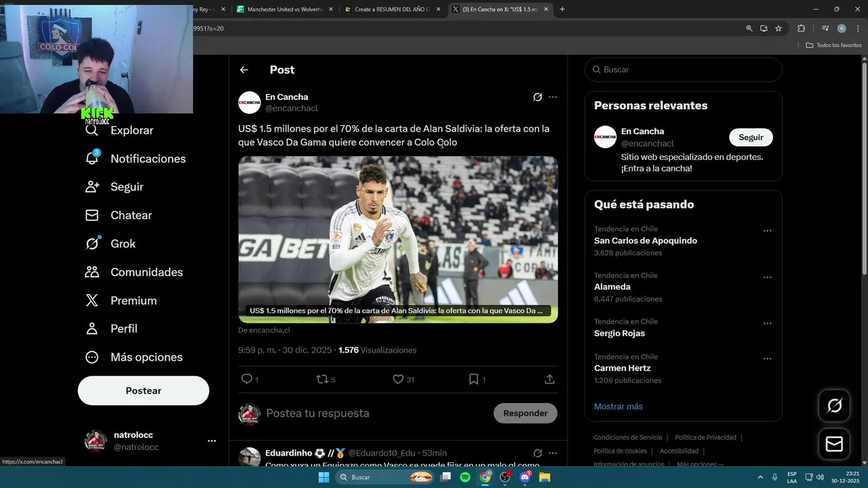This screenshot has height=488, width=868.
Task: Open a new browser tab
Action: [x=562, y=9]
